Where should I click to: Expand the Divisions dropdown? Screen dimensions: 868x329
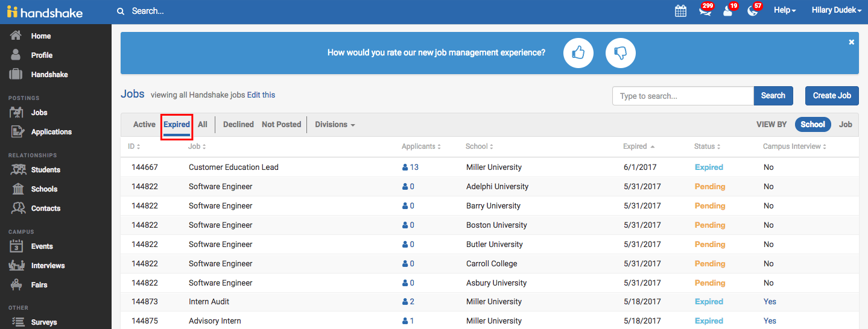[335, 125]
